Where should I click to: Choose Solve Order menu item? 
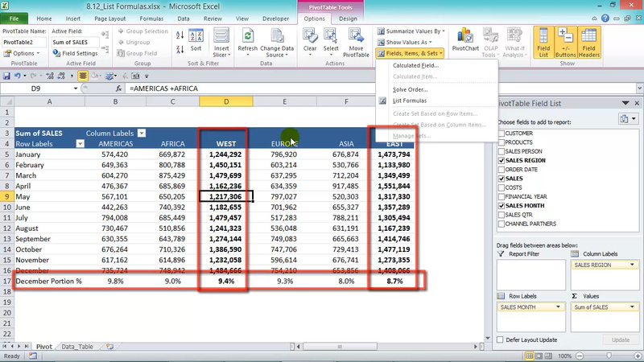[410, 89]
